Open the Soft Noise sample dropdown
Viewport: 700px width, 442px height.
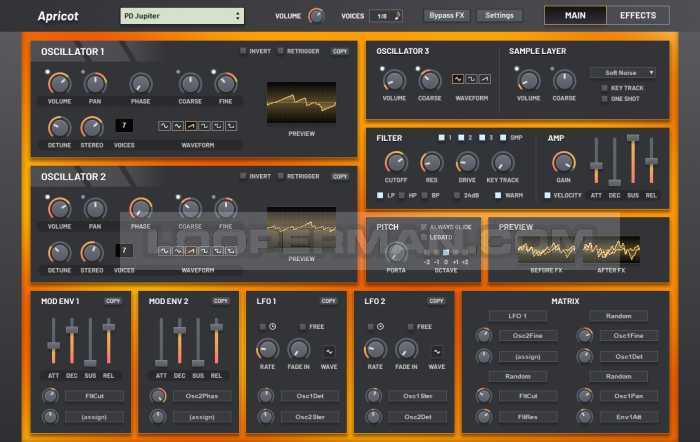tap(623, 72)
